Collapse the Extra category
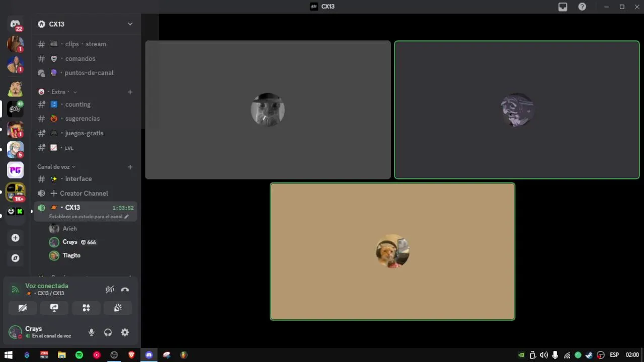 coord(57,92)
